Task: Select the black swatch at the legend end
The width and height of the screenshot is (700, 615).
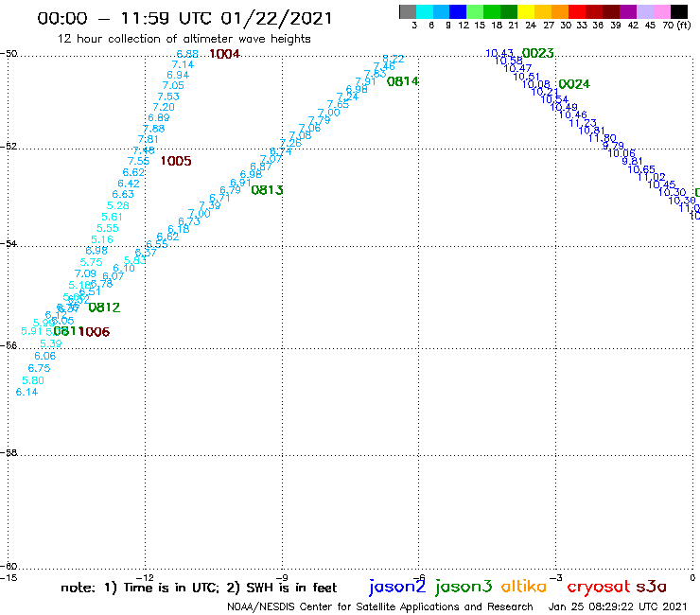Action: click(x=678, y=11)
